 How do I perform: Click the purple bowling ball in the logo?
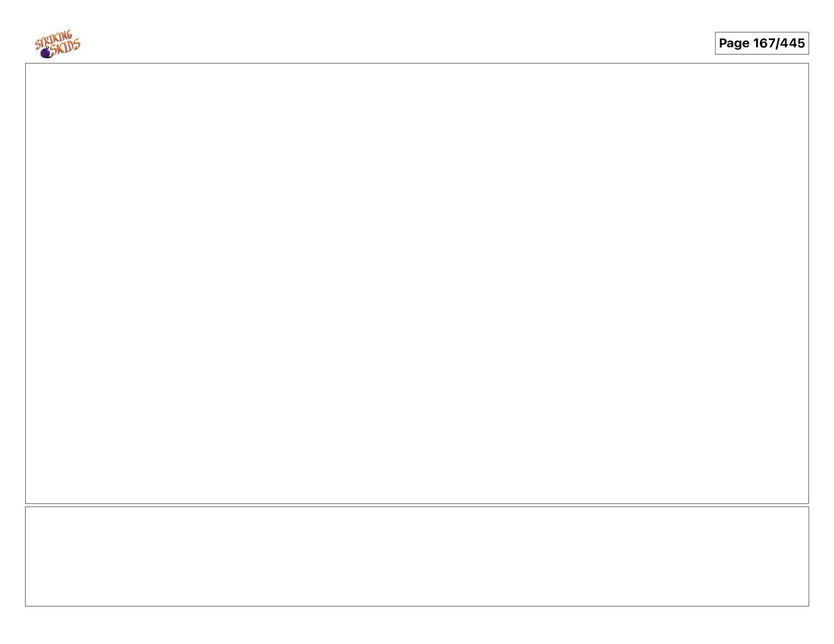(x=45, y=53)
